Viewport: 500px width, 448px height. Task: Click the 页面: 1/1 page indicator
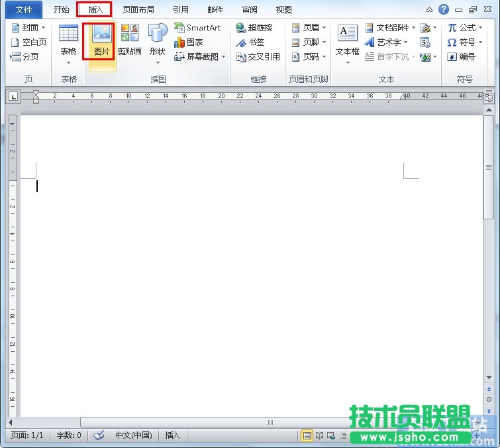(x=26, y=435)
